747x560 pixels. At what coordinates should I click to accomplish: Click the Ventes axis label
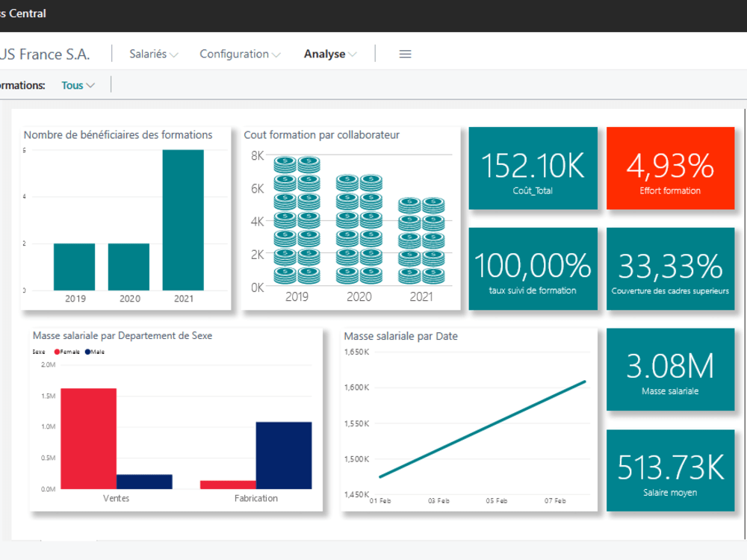tap(117, 498)
